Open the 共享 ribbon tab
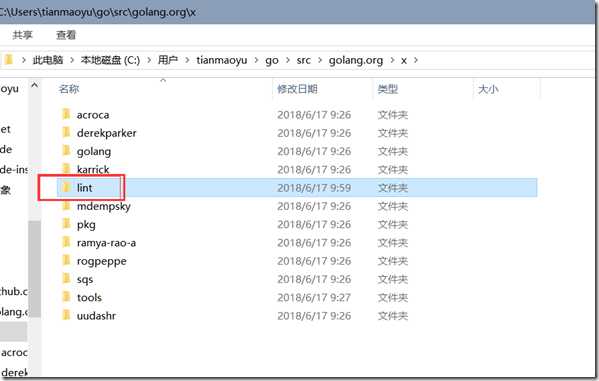Screen dimensions: 599x381 click(23, 35)
